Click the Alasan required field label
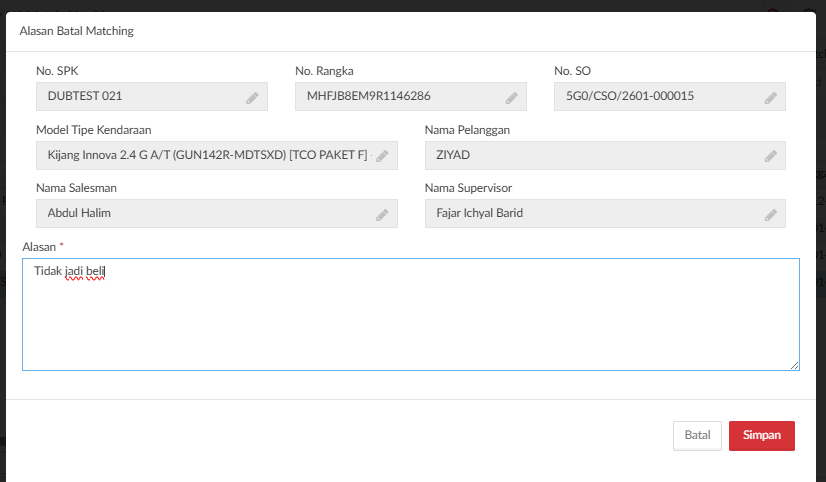The height and width of the screenshot is (482, 826). click(x=40, y=246)
